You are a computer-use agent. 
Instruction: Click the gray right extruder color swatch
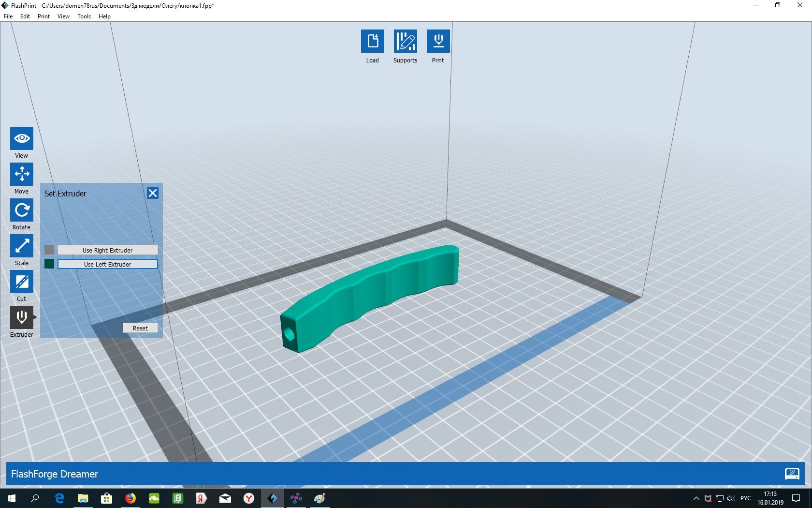[49, 250]
